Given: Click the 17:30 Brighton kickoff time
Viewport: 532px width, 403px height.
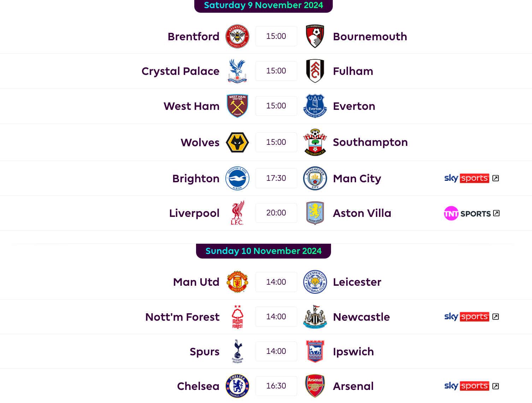Looking at the screenshot, I should tap(276, 178).
